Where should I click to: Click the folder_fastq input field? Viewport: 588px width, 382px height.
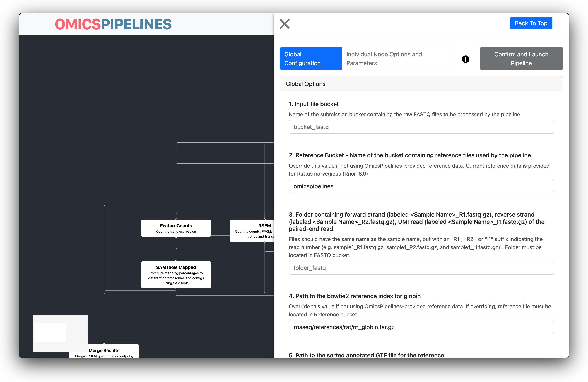(421, 268)
